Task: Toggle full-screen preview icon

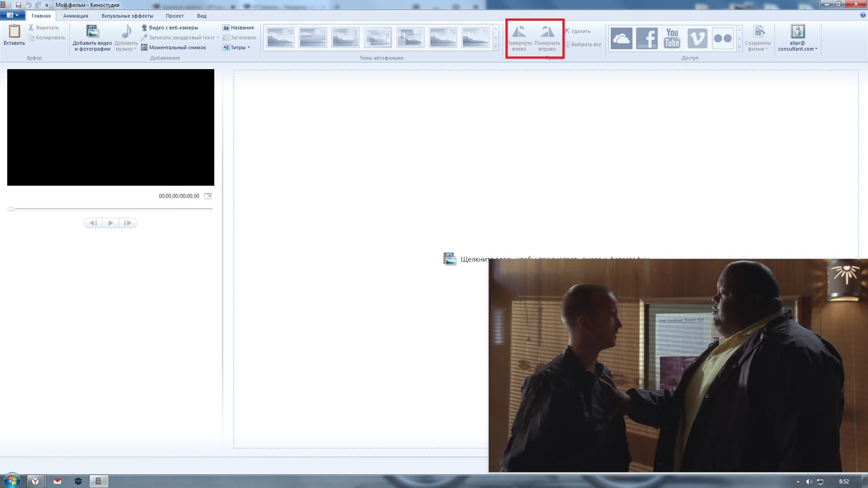Action: (208, 196)
